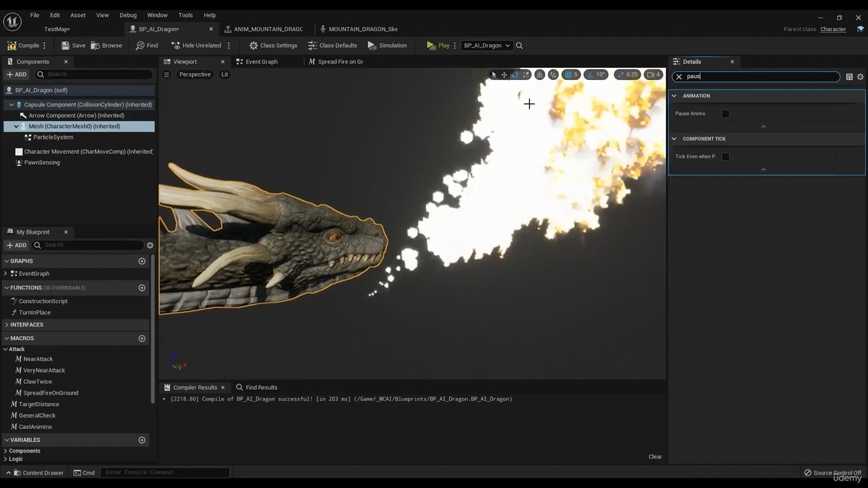The image size is (868, 488).
Task: Compile the blueprint
Action: [23, 45]
